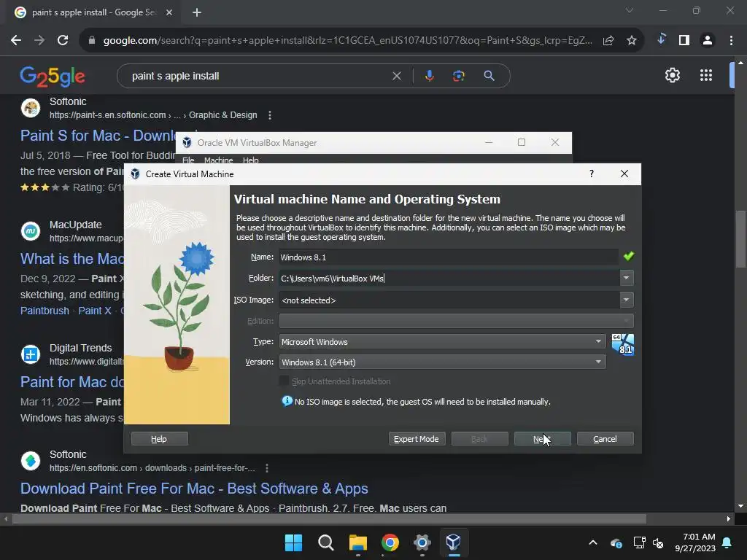Expand the Folder dropdown arrow
This screenshot has height=560, width=747.
point(627,278)
